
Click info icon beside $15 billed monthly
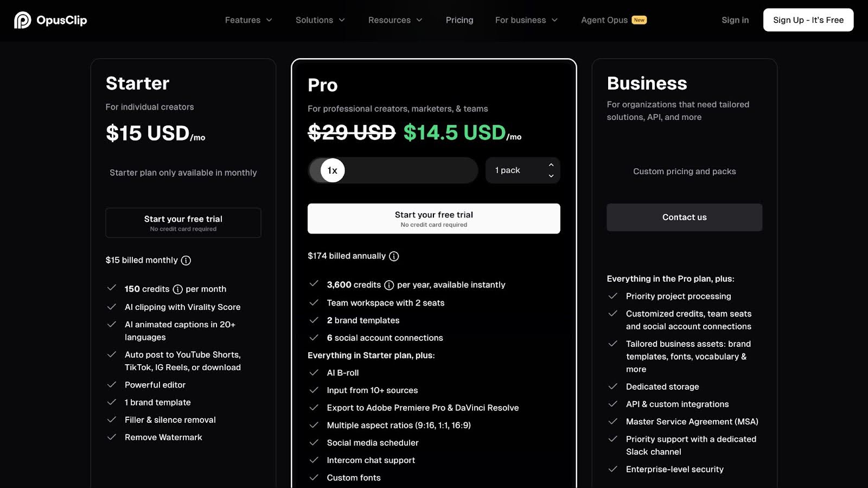(186, 261)
